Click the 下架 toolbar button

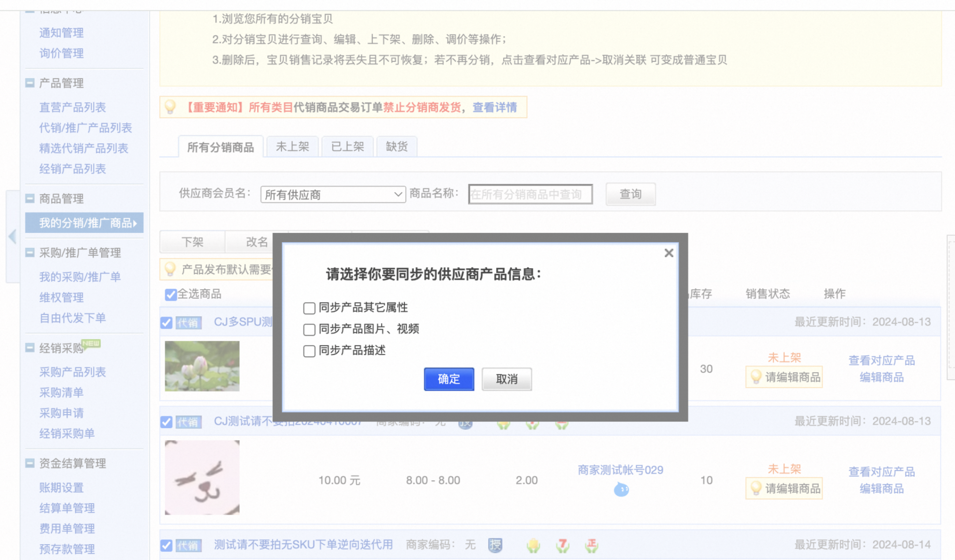192,242
